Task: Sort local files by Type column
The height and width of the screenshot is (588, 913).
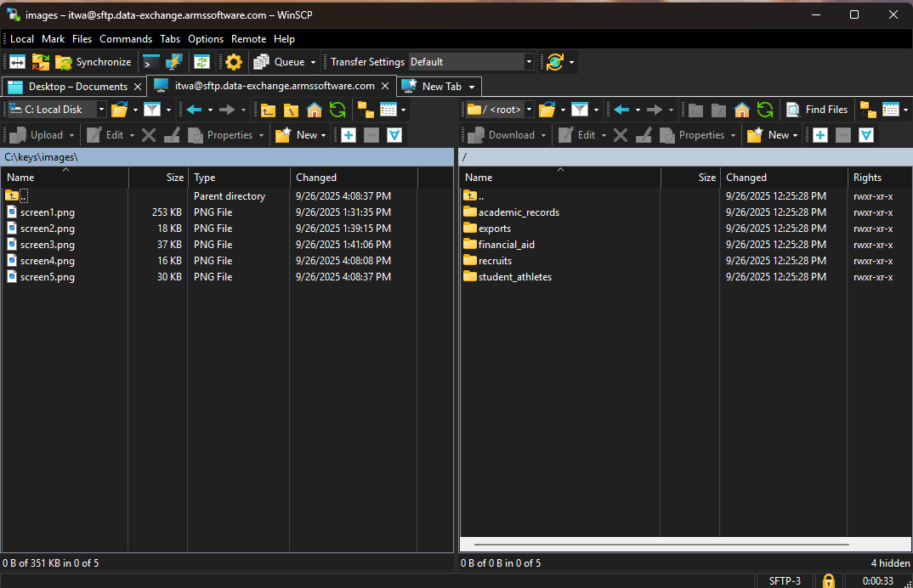Action: (239, 178)
